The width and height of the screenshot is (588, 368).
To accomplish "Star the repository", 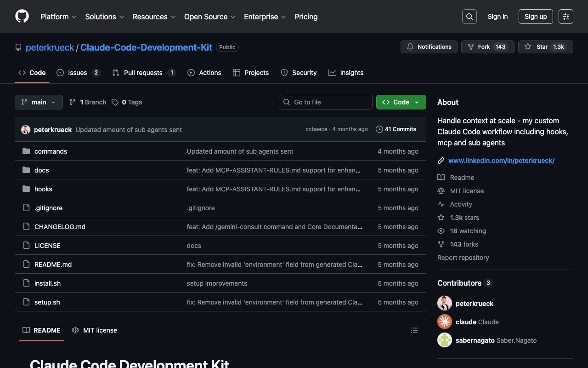I will click(x=545, y=47).
